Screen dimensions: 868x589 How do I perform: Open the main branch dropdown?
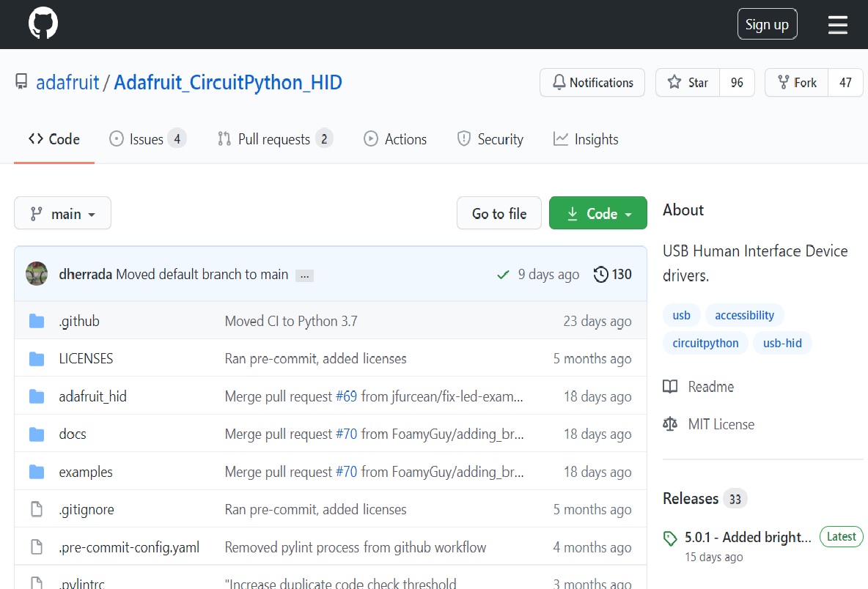[62, 213]
